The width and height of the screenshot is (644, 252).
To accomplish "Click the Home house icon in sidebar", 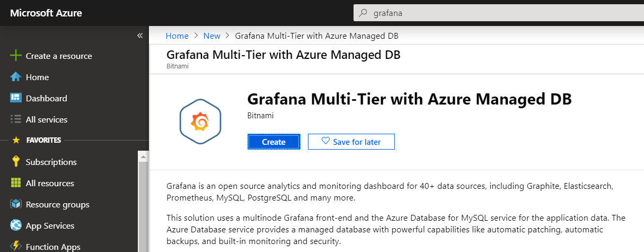I will [16, 77].
